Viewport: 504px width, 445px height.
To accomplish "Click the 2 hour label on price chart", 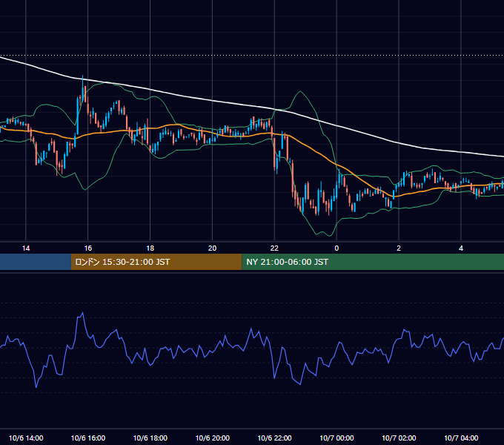I will tap(399, 248).
